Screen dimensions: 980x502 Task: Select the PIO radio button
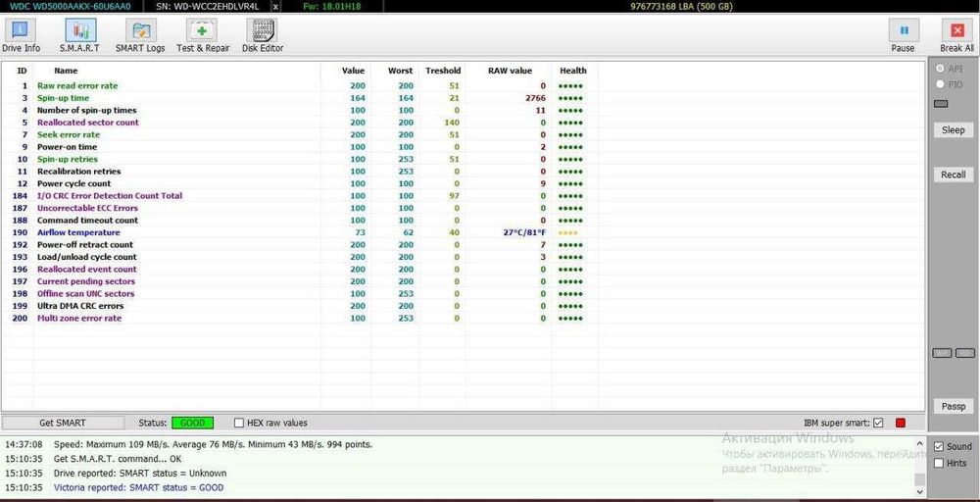point(940,83)
